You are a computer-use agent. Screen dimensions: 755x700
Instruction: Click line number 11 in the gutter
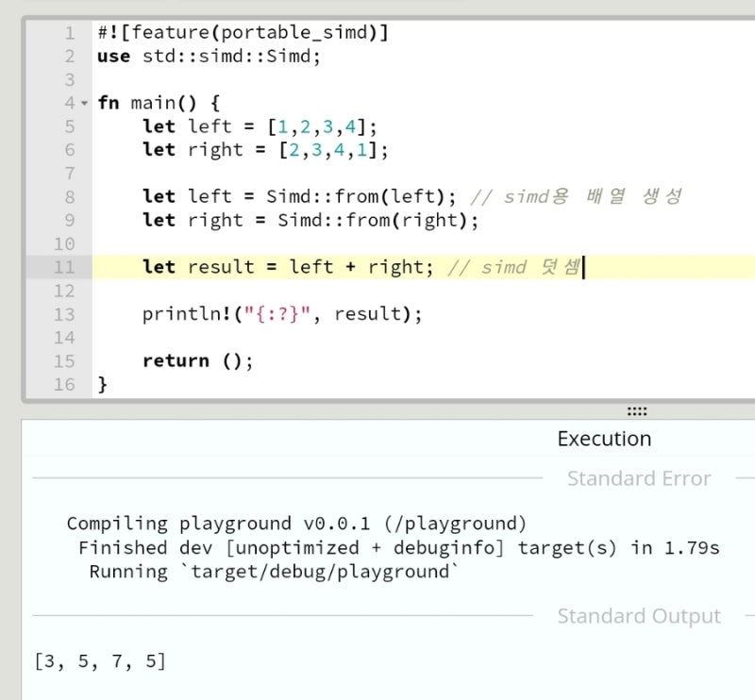[63, 267]
